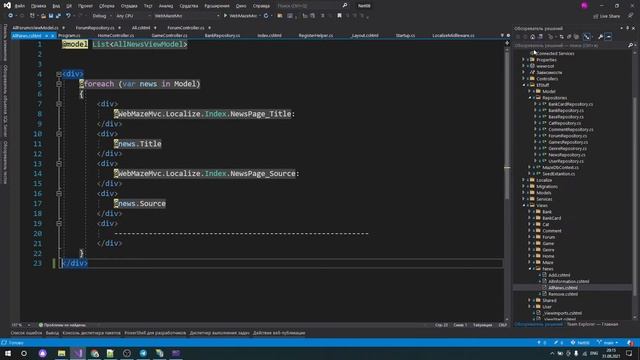Open the Файл menu
Image resolution: width=640 pixels, height=360 pixels.
pos(20,6)
